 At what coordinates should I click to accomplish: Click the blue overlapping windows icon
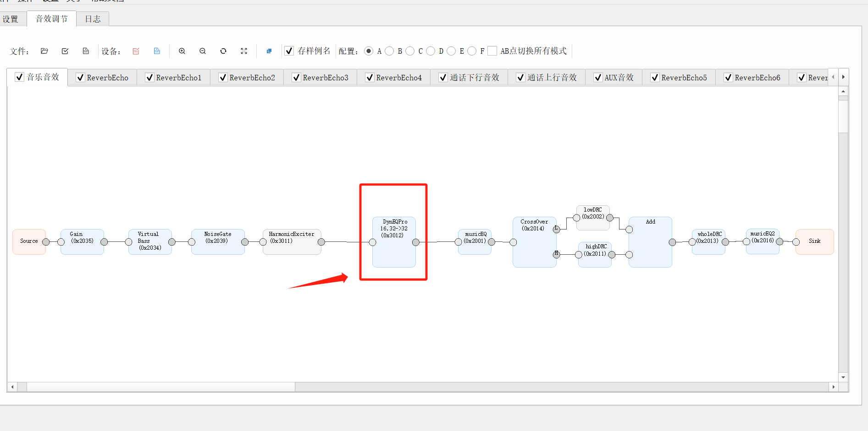pyautogui.click(x=269, y=51)
